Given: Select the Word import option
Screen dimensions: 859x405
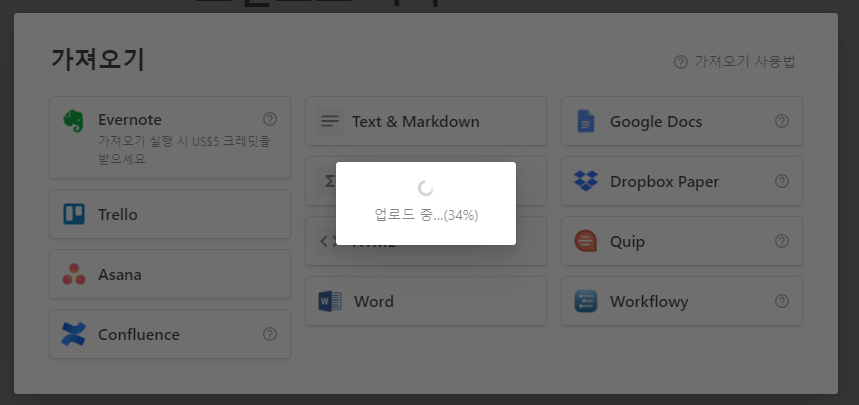Looking at the screenshot, I should (x=426, y=301).
